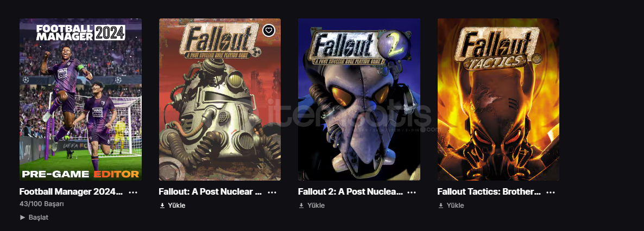Toggle the heart favorite icon on the Fallout cover
This screenshot has width=644, height=231.
269,30
